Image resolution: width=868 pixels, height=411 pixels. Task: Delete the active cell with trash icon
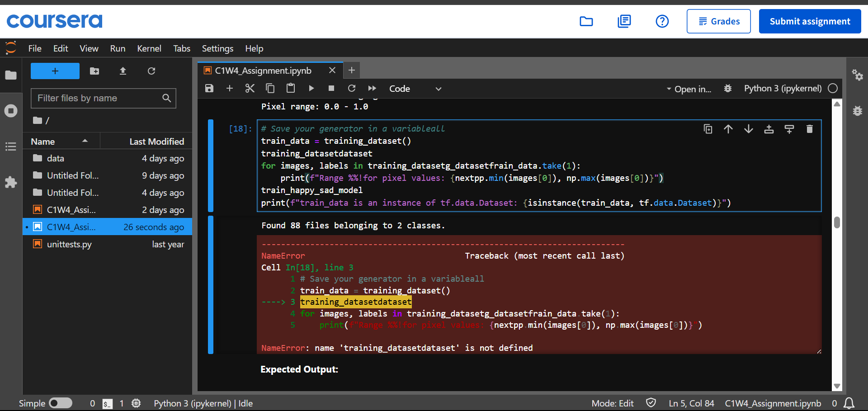(809, 129)
